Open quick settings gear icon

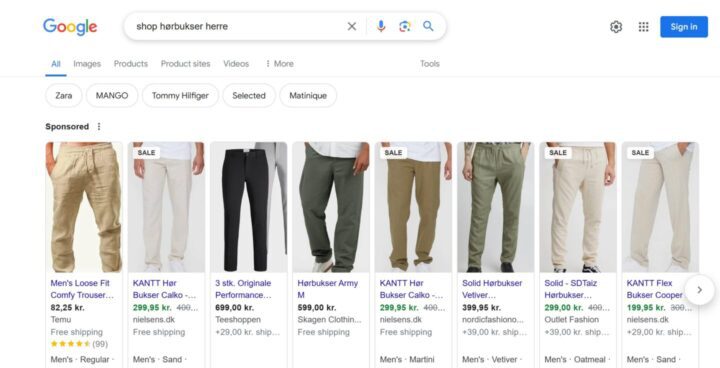(616, 27)
